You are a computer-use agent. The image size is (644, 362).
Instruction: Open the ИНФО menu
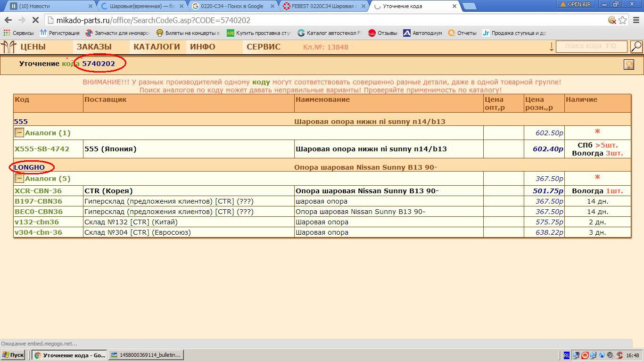[x=203, y=47]
